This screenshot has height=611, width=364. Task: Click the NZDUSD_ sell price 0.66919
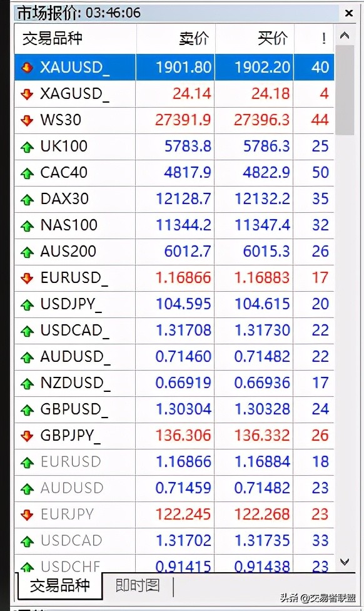tap(183, 383)
